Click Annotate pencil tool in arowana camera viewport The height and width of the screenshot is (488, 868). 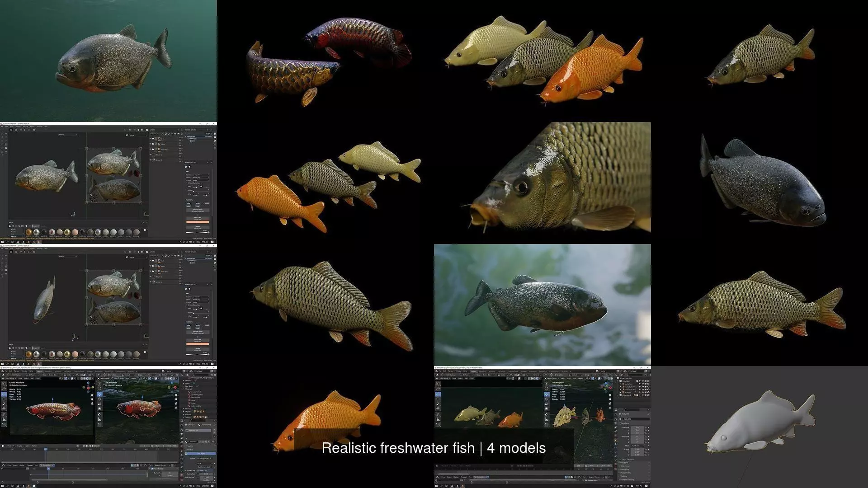[4, 414]
